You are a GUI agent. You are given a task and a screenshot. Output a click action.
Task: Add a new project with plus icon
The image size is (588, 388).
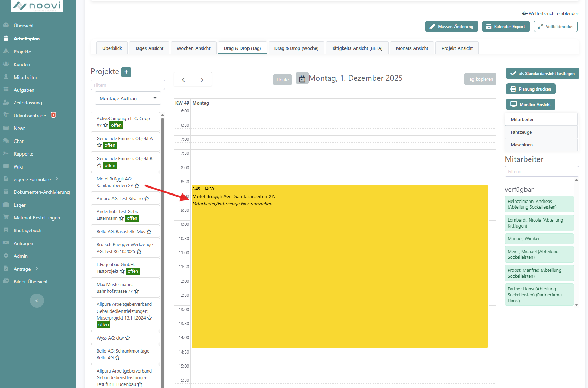(x=126, y=72)
